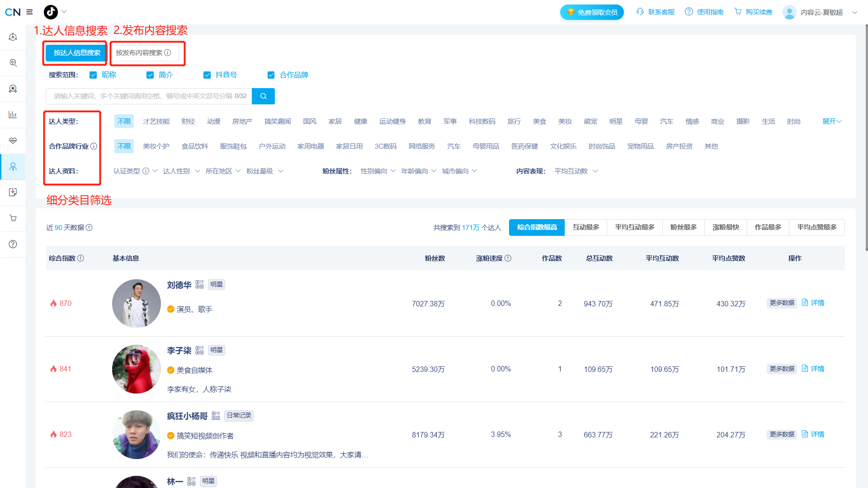Focus the keyword search input field
Viewport: 868px width, 488px height.
point(149,96)
